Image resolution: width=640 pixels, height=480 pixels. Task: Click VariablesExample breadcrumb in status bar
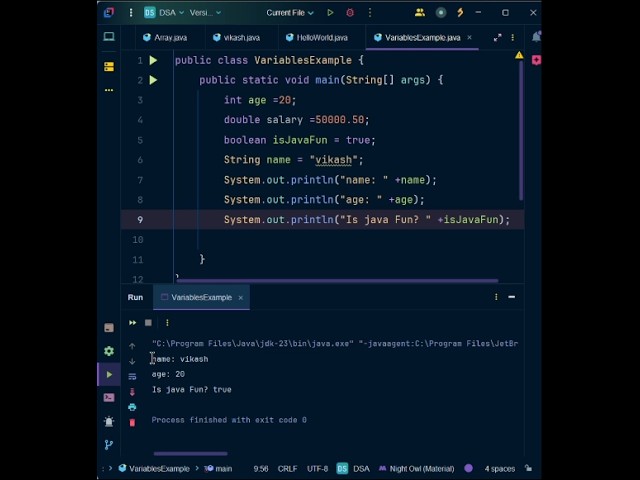point(154,469)
